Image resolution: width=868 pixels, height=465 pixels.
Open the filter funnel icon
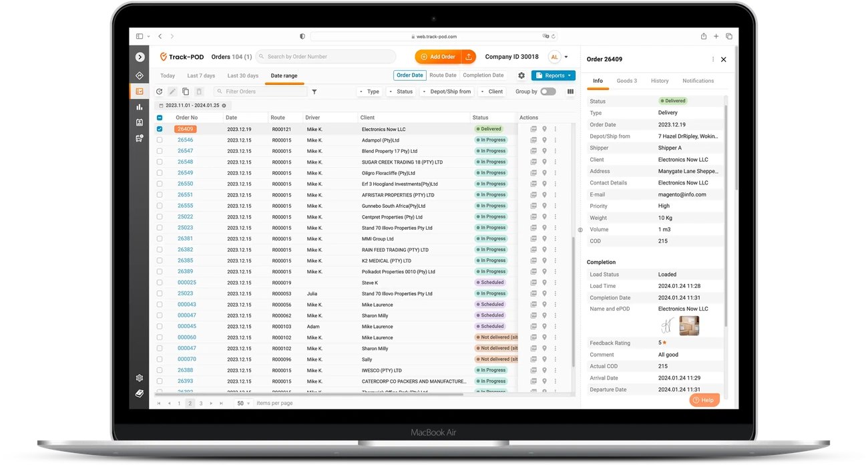(x=314, y=92)
